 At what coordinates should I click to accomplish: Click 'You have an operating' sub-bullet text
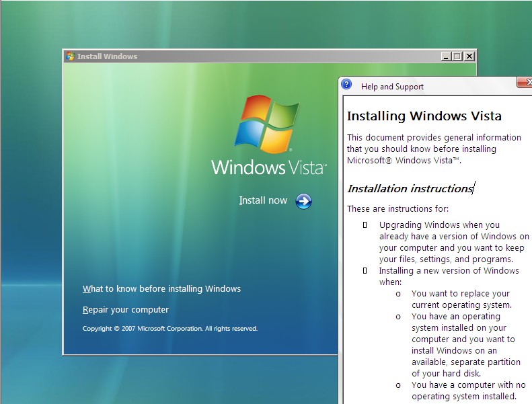point(456,317)
